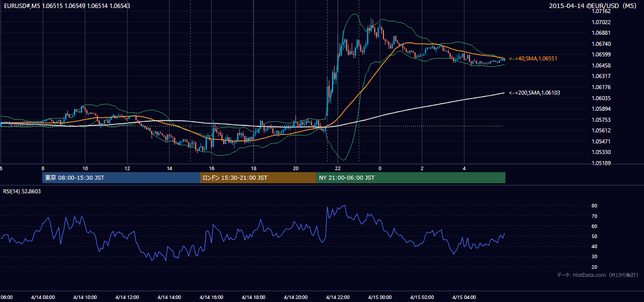Click price axis label 1.06458

tap(602, 65)
